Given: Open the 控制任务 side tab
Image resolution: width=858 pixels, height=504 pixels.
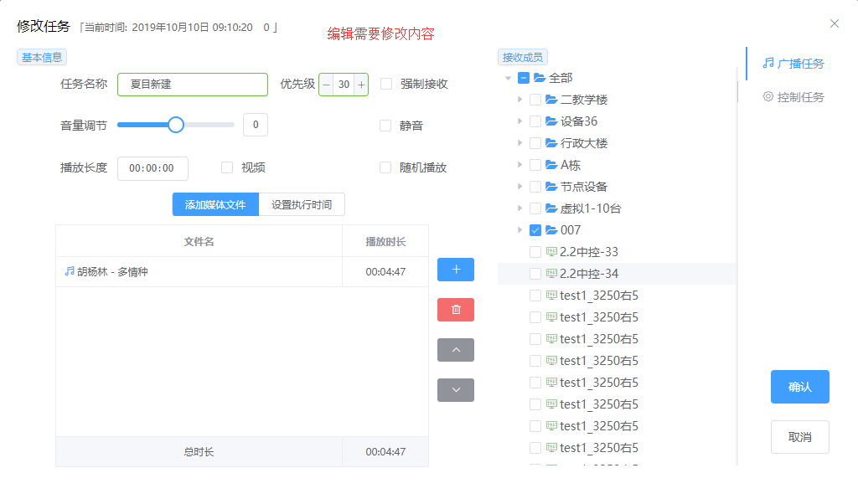Looking at the screenshot, I should tap(793, 97).
